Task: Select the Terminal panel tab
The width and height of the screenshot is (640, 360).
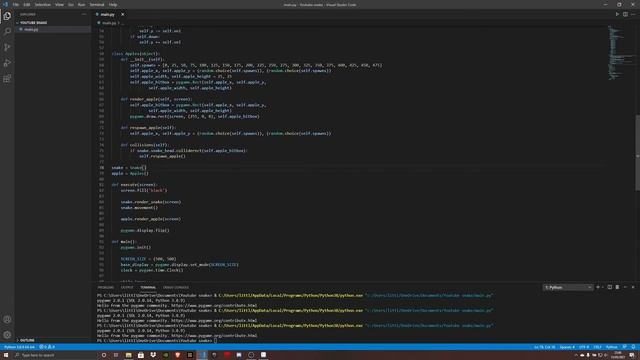Action: point(148,287)
